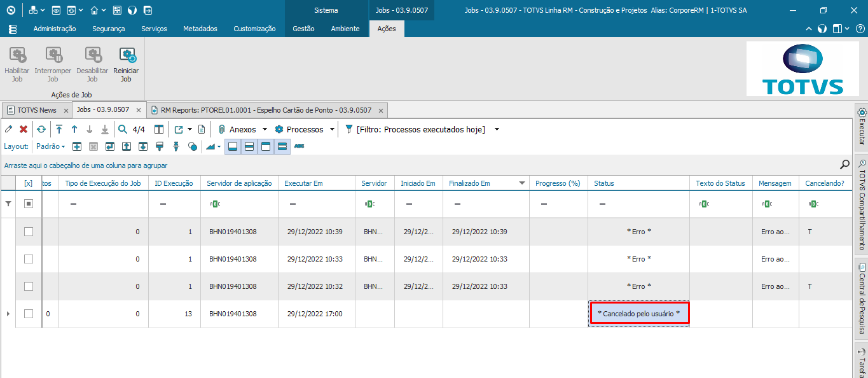Click the export icon in the grid toolbar
This screenshot has height=378, width=868.
(x=179, y=129)
